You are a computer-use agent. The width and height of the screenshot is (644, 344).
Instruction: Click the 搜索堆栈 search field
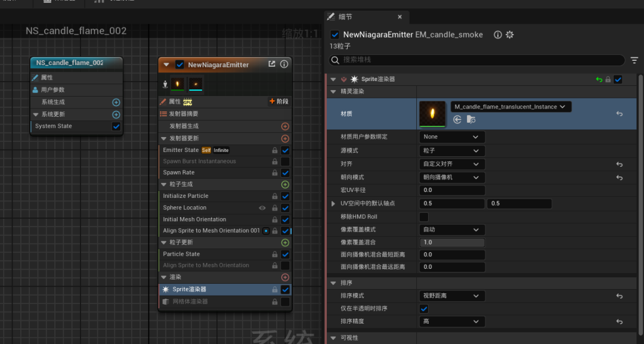477,60
